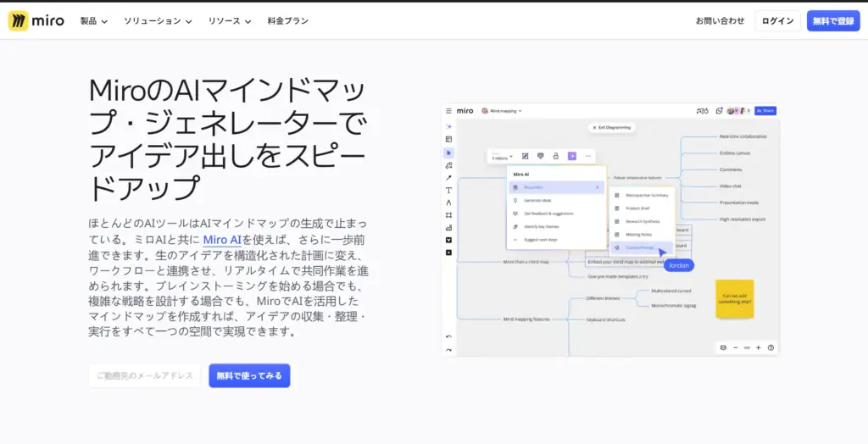Open the リソース dropdown menu

point(230,20)
